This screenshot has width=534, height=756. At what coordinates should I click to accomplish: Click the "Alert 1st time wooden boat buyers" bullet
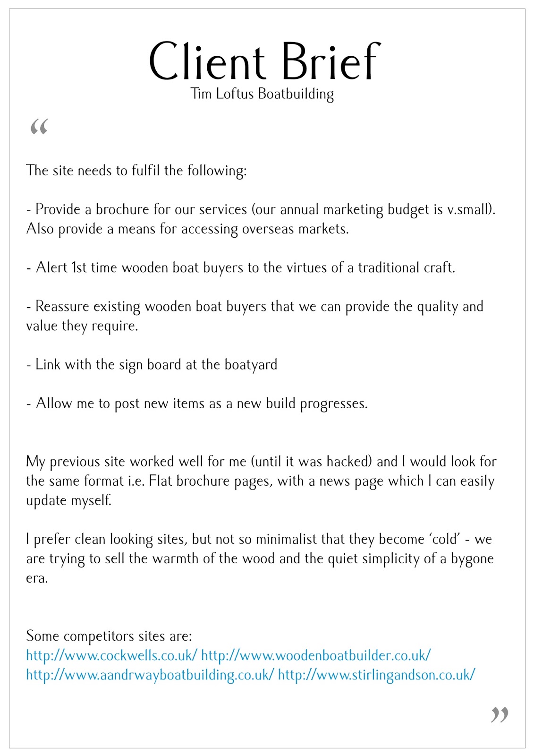[x=241, y=267]
